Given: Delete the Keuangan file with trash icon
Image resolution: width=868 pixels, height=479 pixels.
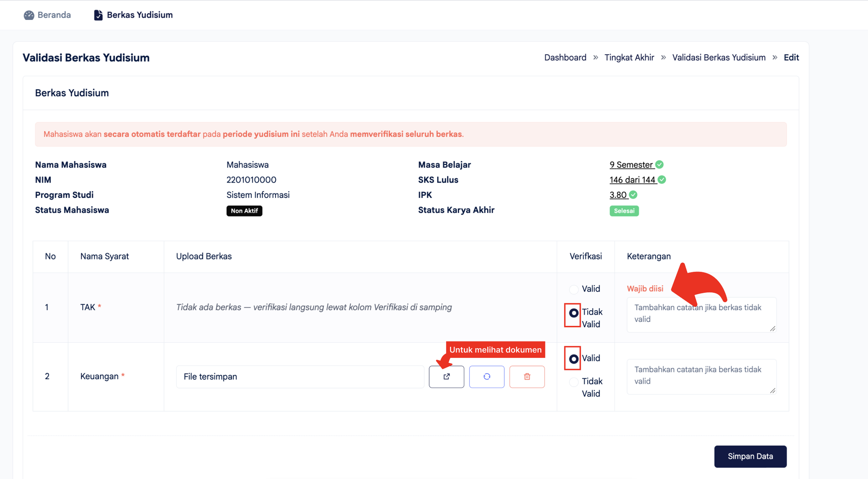Looking at the screenshot, I should [x=527, y=377].
